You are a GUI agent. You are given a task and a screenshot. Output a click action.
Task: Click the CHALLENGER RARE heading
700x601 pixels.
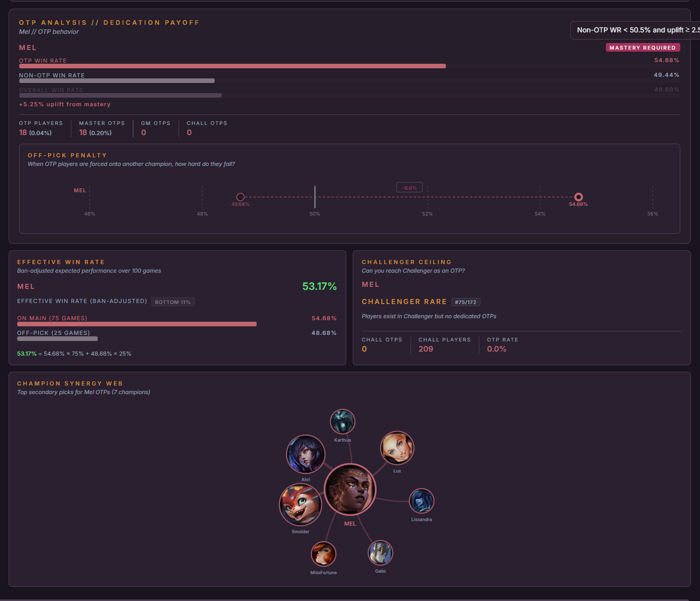coord(404,302)
